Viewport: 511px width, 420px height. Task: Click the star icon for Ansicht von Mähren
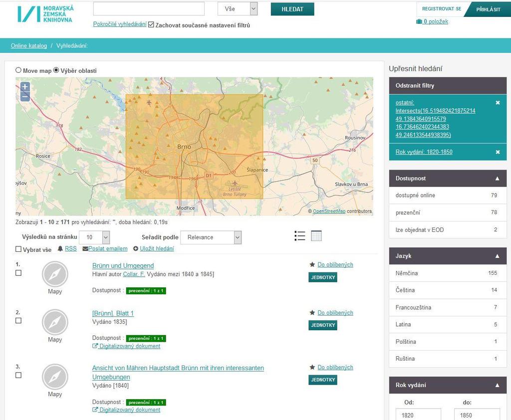click(312, 367)
